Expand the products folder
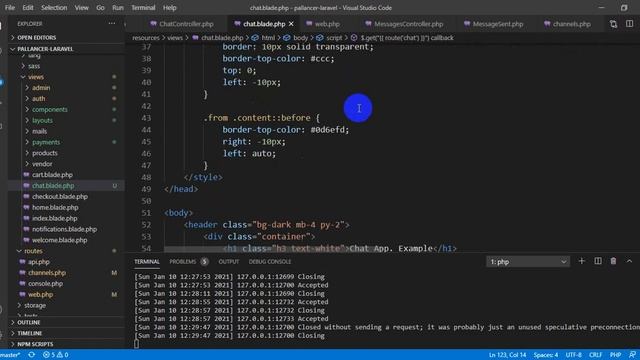Screen dimensions: 640x360 [44, 153]
